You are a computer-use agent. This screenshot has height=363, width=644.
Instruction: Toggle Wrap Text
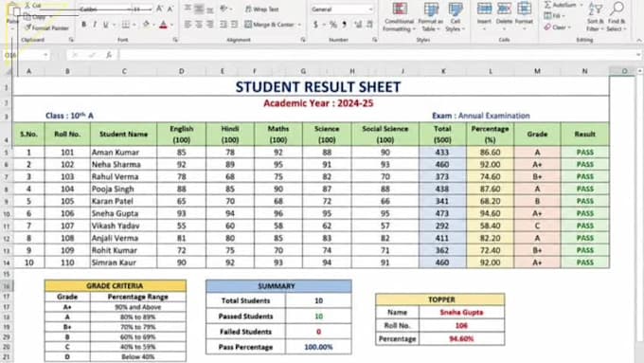click(x=261, y=9)
